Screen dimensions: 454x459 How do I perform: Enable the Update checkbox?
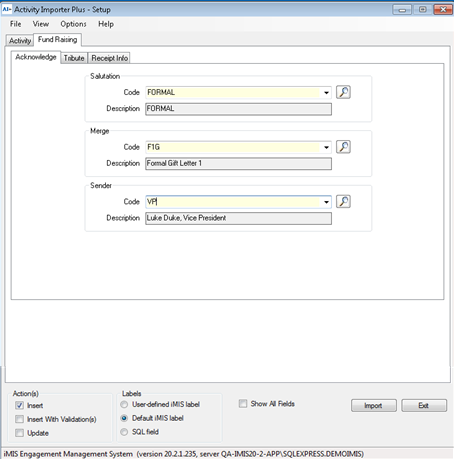[19, 433]
